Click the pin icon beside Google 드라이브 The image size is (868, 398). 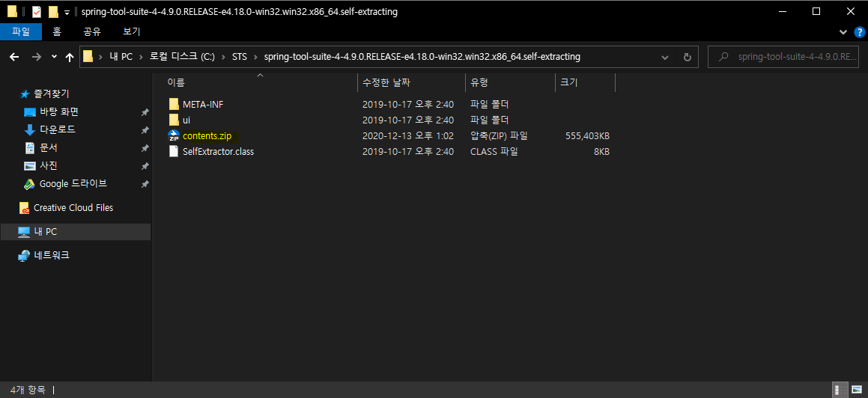tap(145, 184)
